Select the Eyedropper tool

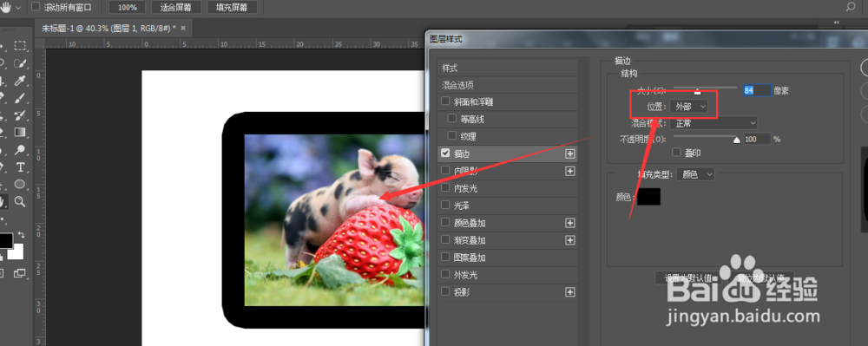pos(20,81)
